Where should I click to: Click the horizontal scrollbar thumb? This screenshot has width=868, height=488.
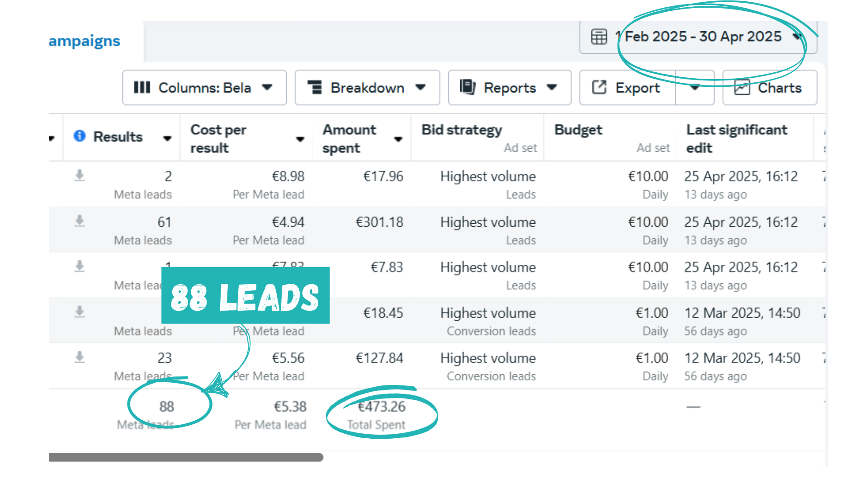185,457
